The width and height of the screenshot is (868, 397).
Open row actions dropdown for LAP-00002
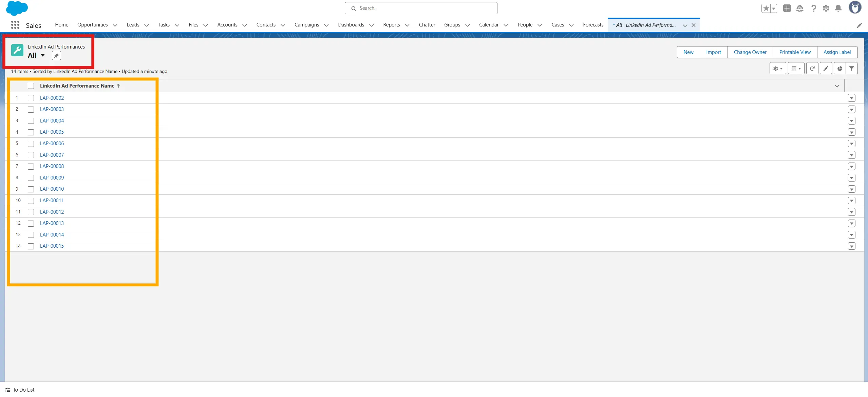coord(851,98)
